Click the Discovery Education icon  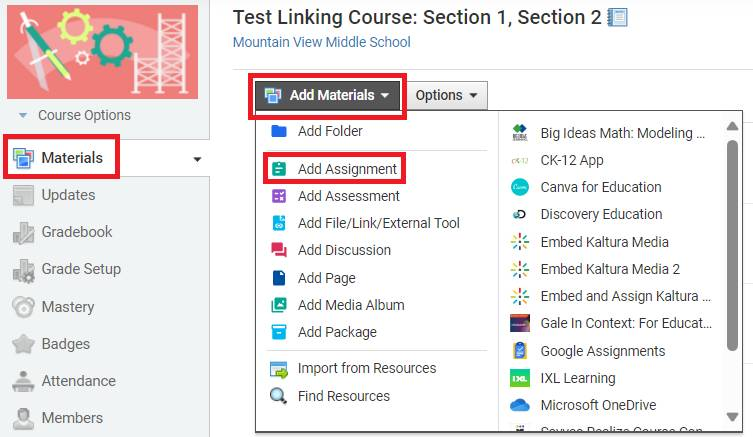click(519, 214)
